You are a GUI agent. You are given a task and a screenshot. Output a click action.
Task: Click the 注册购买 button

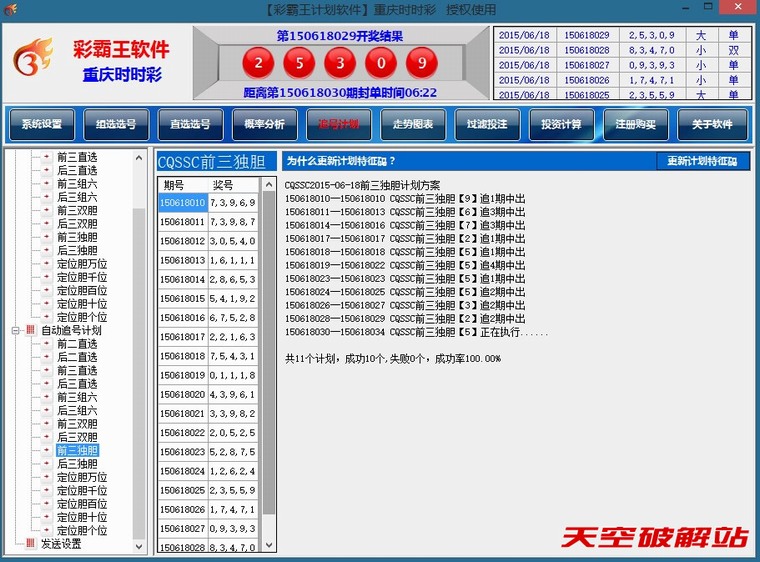pos(636,125)
